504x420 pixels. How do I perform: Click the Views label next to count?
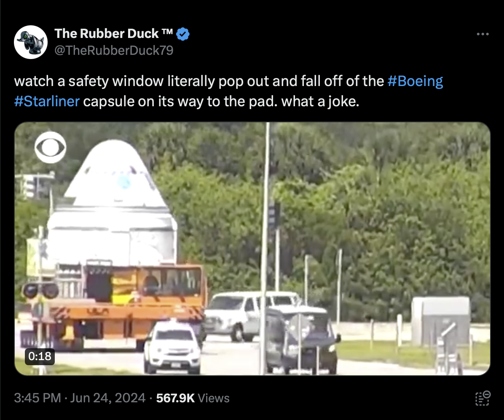(x=213, y=398)
